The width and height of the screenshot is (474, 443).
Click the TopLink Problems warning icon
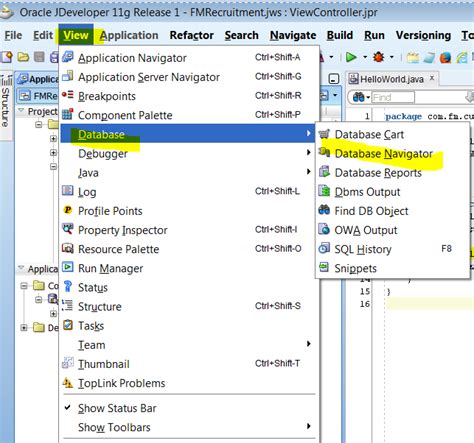(68, 382)
